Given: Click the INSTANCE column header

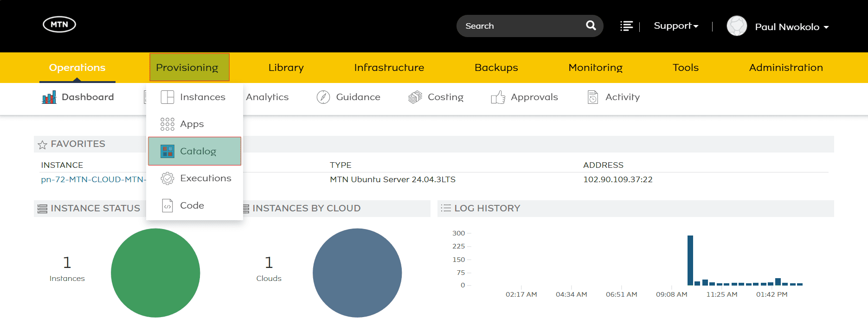Looking at the screenshot, I should [62, 165].
